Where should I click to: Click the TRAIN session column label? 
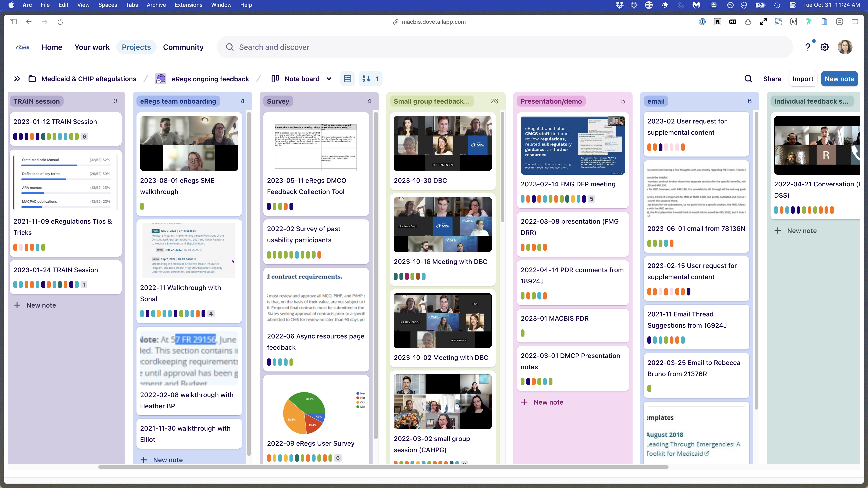[x=36, y=101]
